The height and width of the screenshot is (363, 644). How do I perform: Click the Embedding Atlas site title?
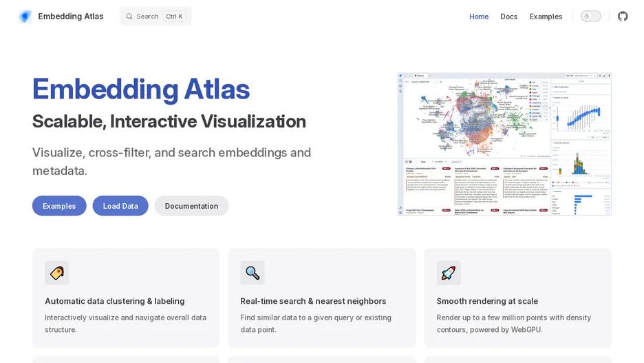71,17
